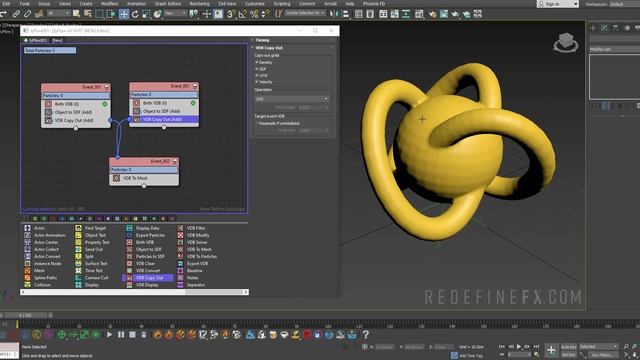Viewport: 640px width, 360px height.
Task: Toggle the SDF grid checkbox
Action: tap(257, 69)
